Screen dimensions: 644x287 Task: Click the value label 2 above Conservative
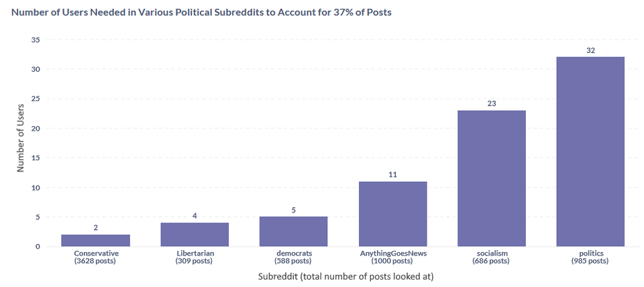click(x=96, y=227)
